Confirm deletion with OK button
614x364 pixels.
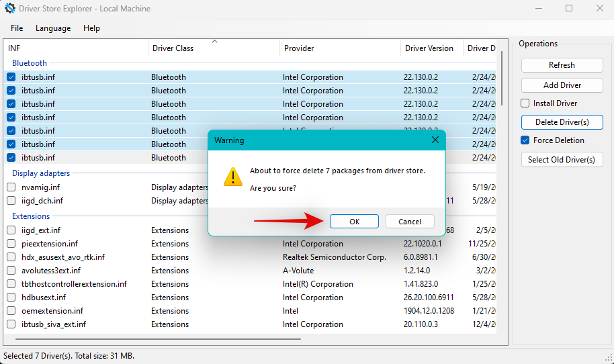coord(354,222)
